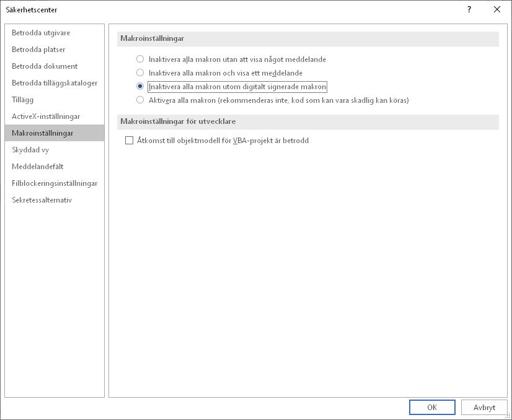Open Betrodda dokument settings
The width and height of the screenshot is (512, 420).
[45, 66]
